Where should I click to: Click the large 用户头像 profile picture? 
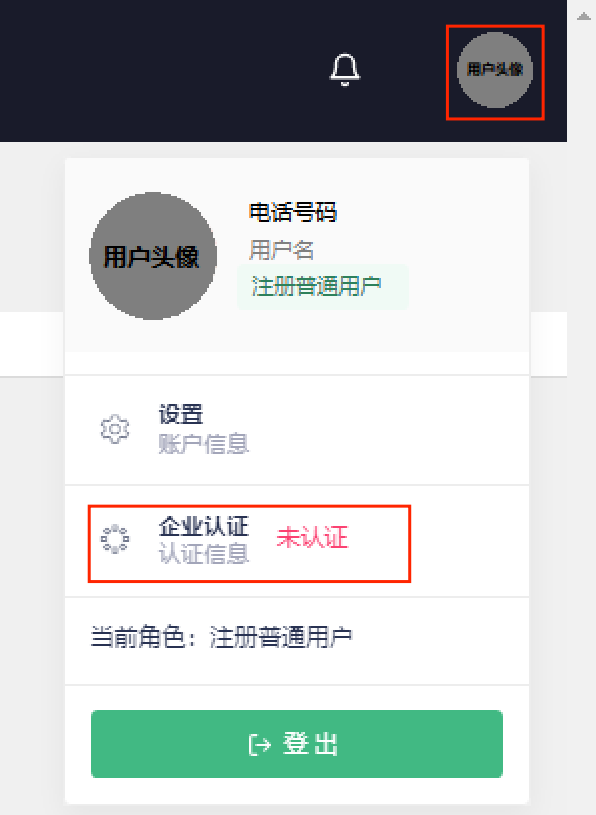tap(153, 256)
